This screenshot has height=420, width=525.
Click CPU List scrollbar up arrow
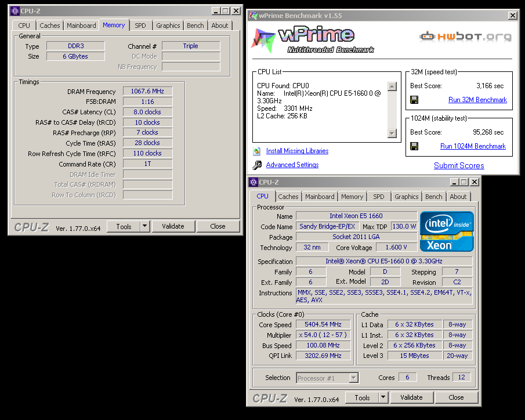point(392,86)
